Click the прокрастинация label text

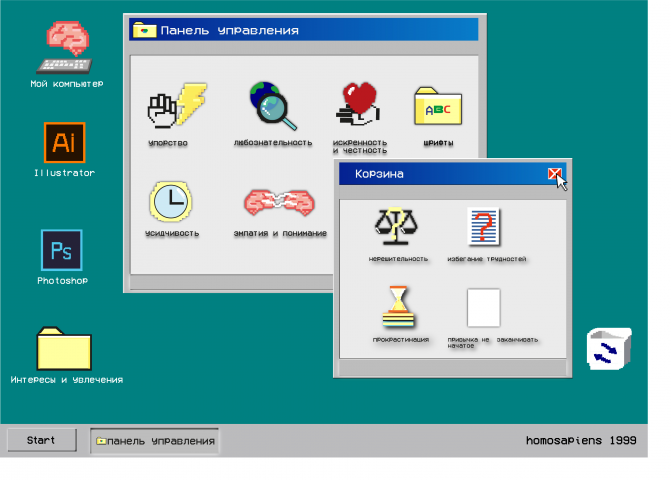[401, 340]
